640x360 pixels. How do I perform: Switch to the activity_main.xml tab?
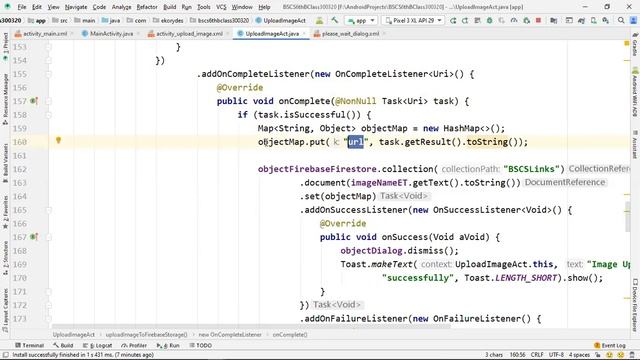point(45,34)
